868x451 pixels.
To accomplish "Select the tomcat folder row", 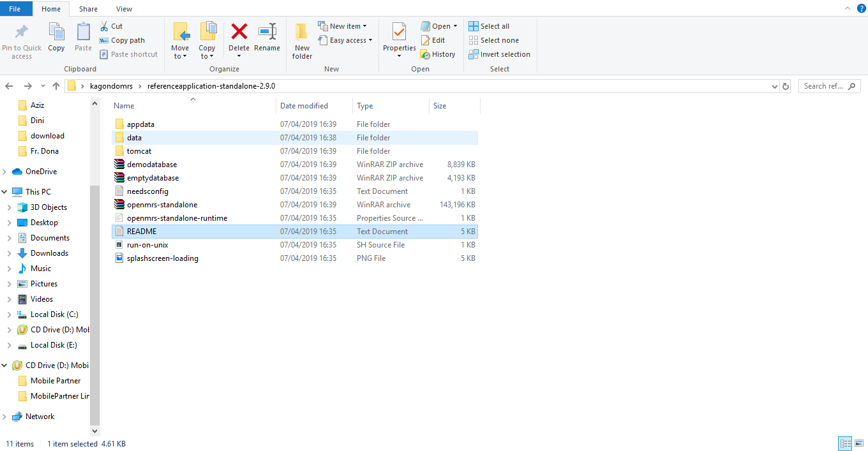I will 294,151.
